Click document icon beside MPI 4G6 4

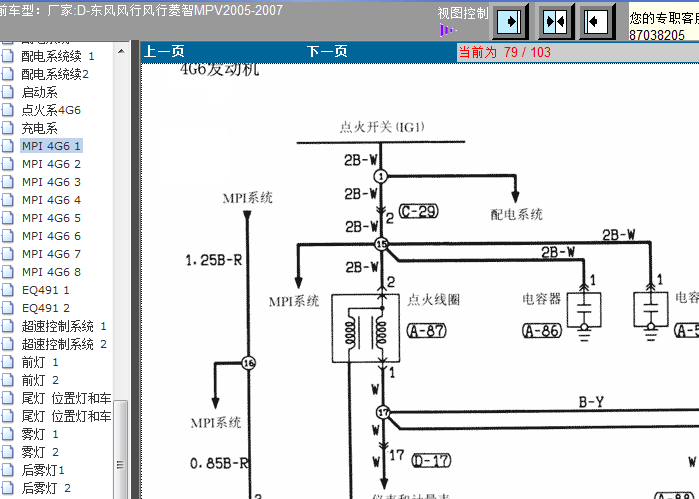point(8,200)
